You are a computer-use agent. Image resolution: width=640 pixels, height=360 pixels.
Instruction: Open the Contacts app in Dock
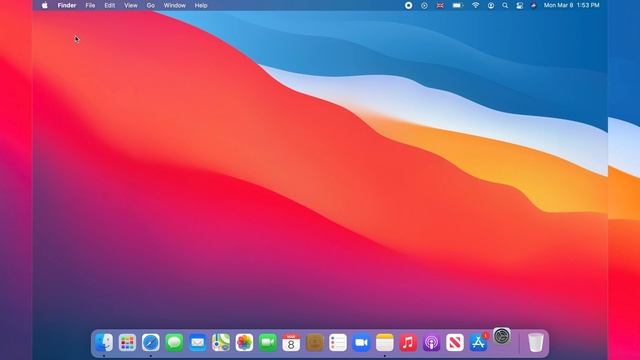315,342
